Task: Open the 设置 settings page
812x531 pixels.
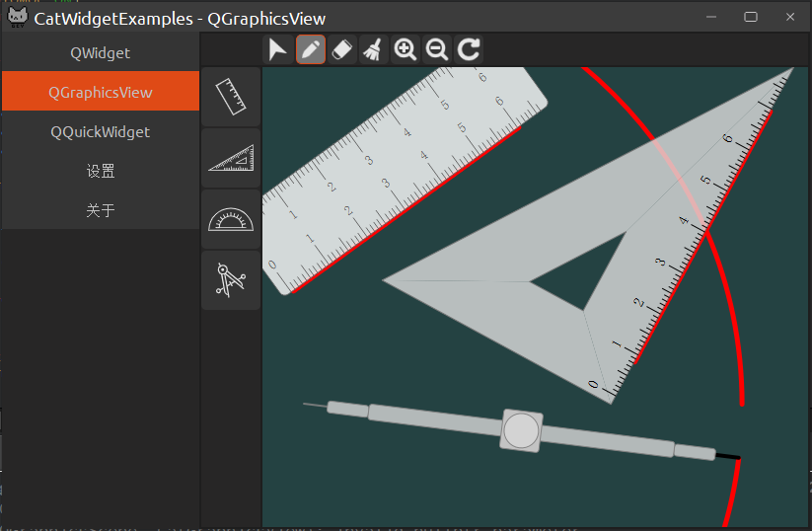Action: pyautogui.click(x=101, y=171)
